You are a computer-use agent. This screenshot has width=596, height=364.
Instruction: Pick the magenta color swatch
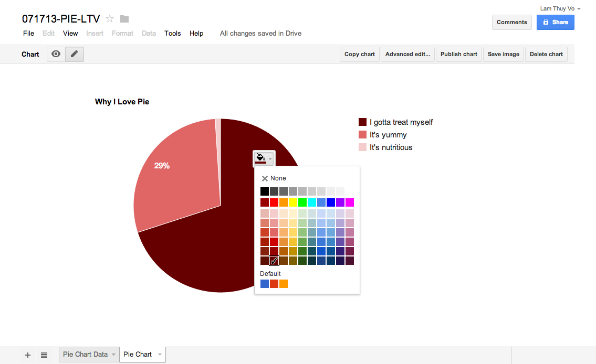(x=350, y=202)
